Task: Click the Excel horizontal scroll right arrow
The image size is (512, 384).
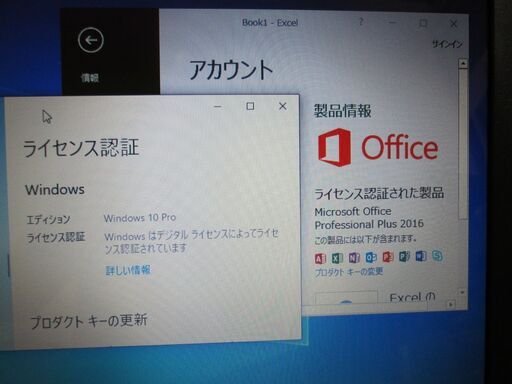Action: (x=451, y=304)
